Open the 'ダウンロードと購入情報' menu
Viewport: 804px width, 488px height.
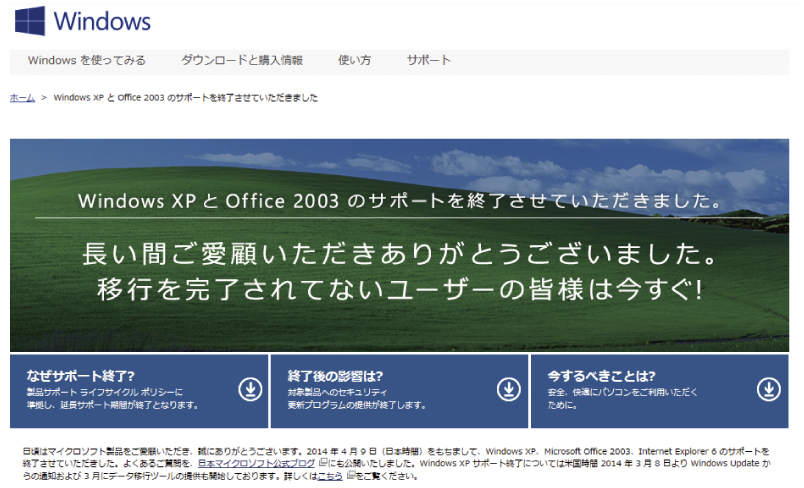(x=242, y=60)
